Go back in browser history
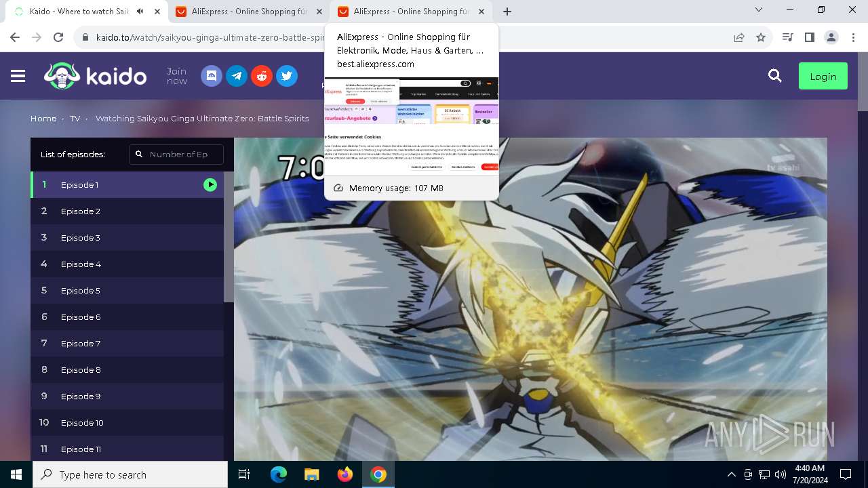This screenshot has height=488, width=868. [x=15, y=37]
